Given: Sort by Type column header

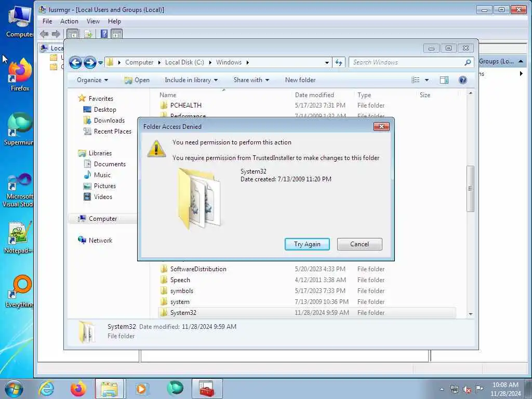Looking at the screenshot, I should [x=364, y=95].
